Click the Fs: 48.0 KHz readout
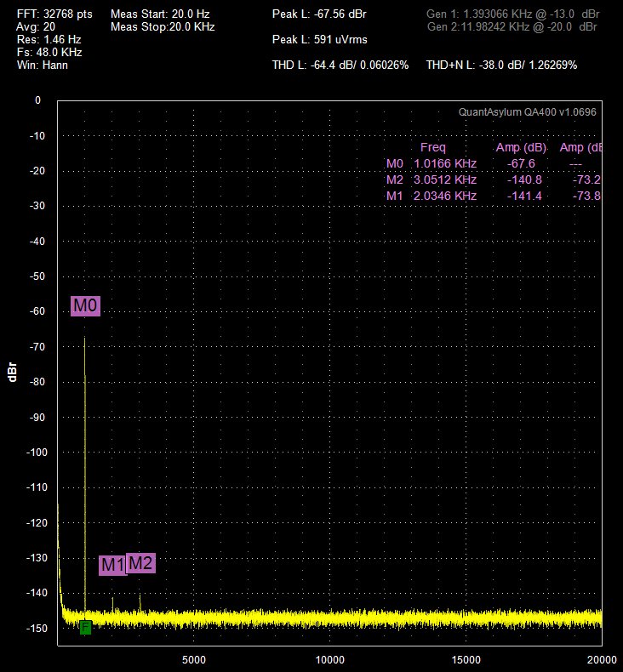 click(x=49, y=53)
